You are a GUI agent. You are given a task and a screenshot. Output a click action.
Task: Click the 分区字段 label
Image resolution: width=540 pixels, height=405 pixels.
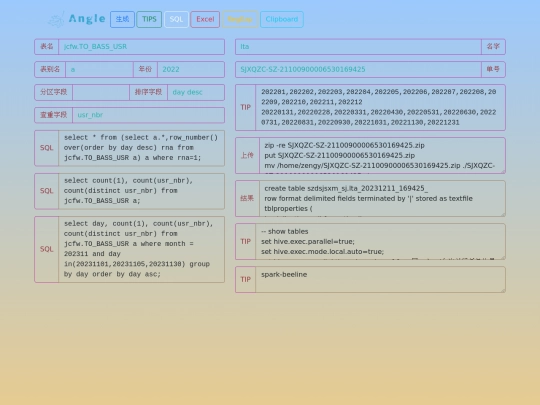pos(53,92)
